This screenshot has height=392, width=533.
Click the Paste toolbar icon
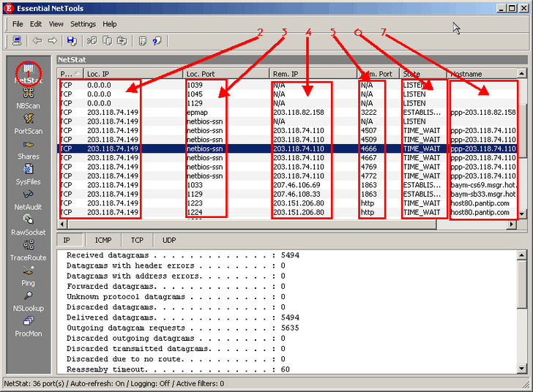[x=122, y=41]
